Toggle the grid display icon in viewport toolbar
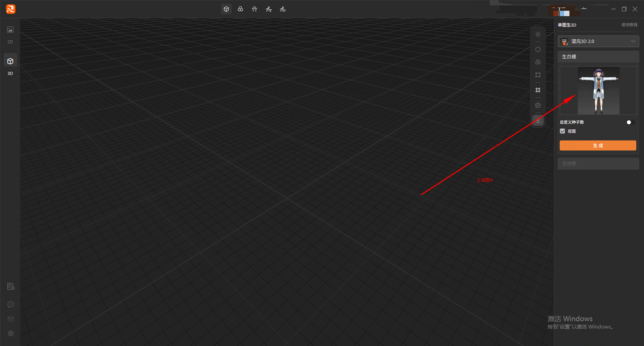Viewport: 644px width, 346px height. [538, 90]
